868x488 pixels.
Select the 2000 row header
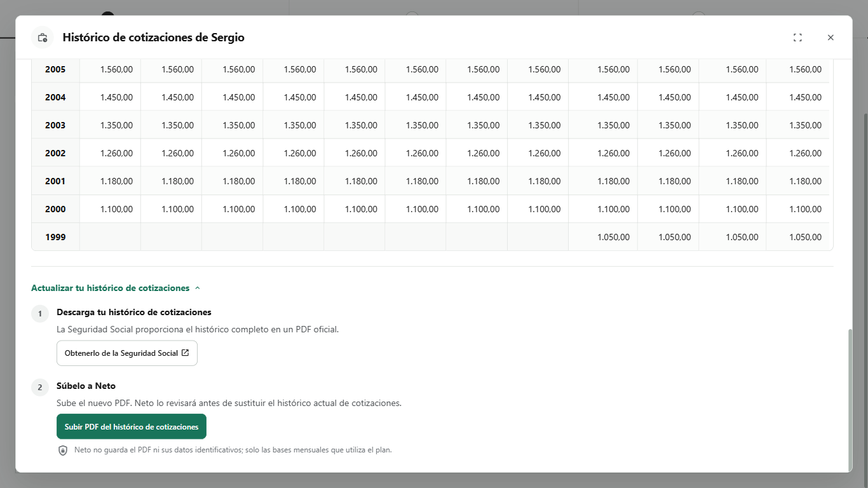point(55,209)
